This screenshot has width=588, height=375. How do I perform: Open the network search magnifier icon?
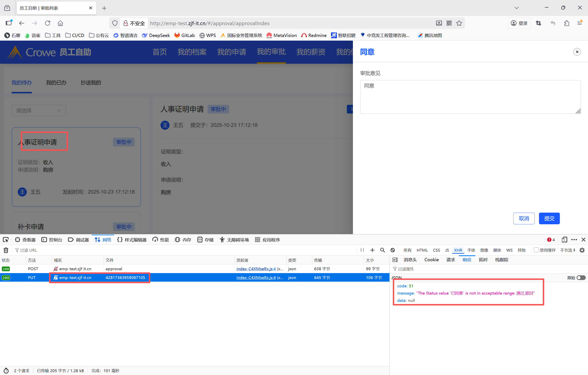coord(382,250)
